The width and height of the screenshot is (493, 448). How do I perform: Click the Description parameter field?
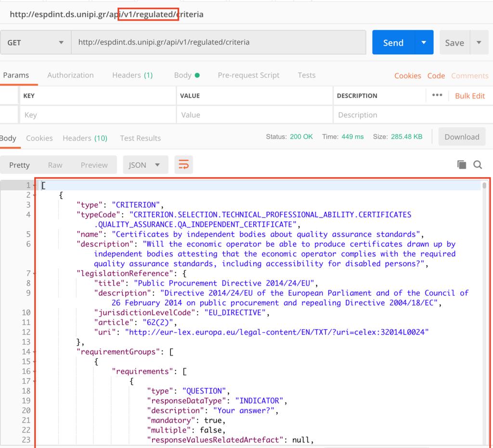tap(413, 115)
